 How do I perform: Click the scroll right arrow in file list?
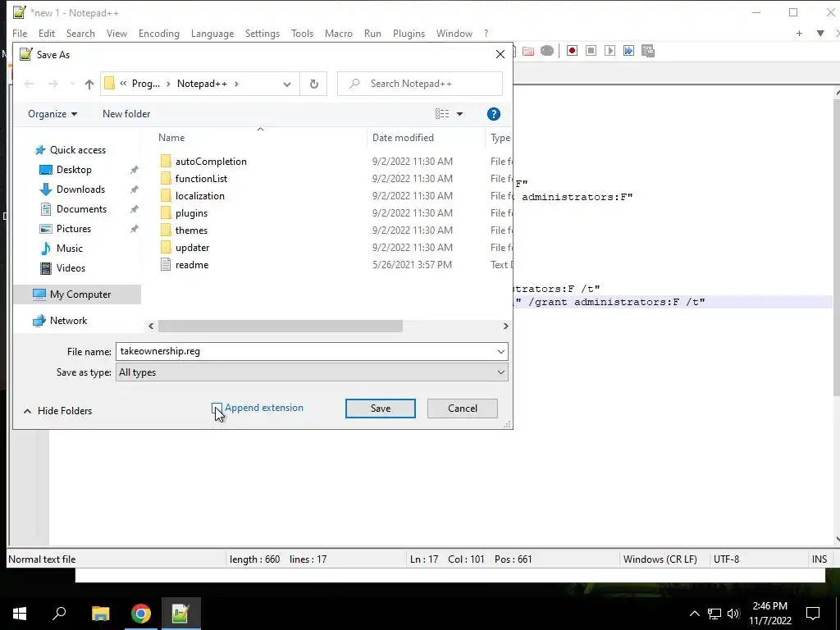504,326
